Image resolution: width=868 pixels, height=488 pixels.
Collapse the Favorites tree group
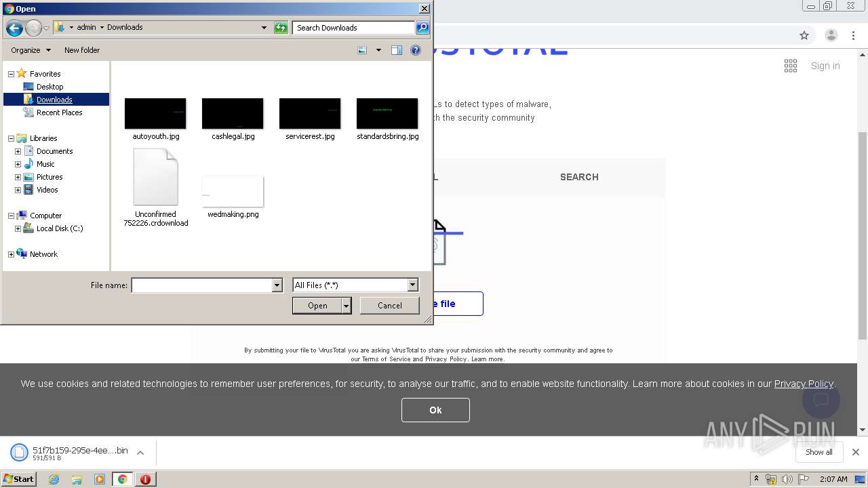pyautogui.click(x=11, y=74)
